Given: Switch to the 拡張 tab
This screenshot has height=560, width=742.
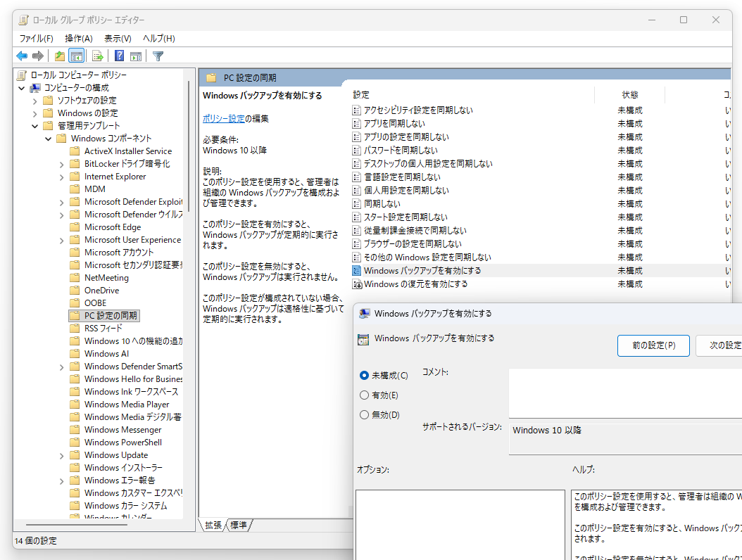Looking at the screenshot, I should pos(213,525).
